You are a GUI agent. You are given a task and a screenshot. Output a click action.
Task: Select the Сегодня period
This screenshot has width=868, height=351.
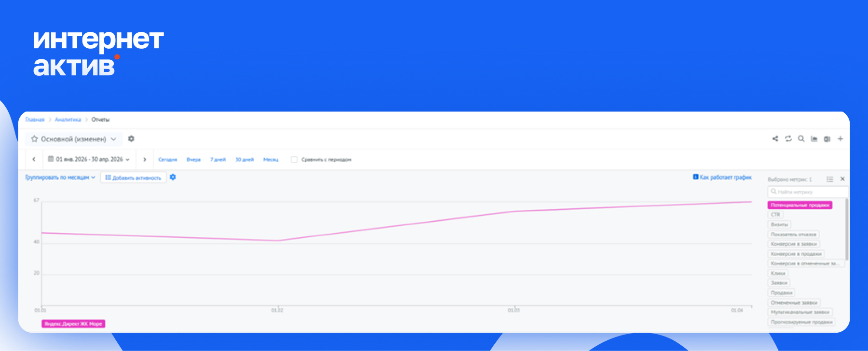pos(168,160)
